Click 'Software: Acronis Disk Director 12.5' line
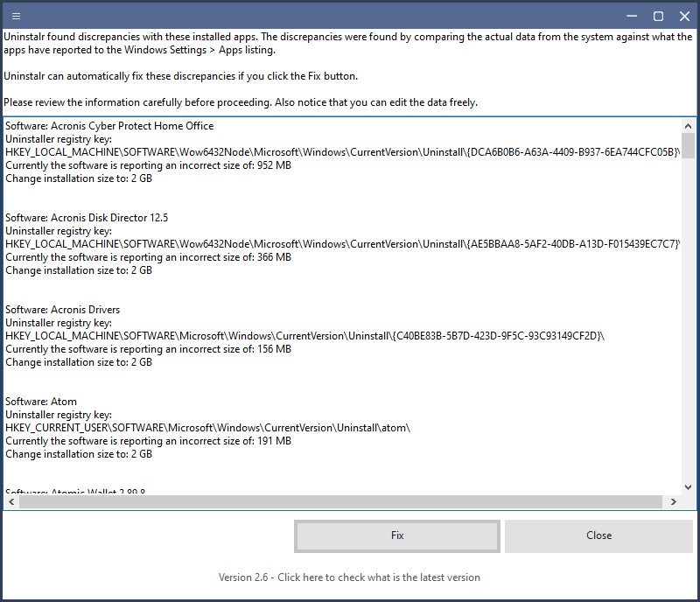The image size is (700, 602). click(x=87, y=218)
